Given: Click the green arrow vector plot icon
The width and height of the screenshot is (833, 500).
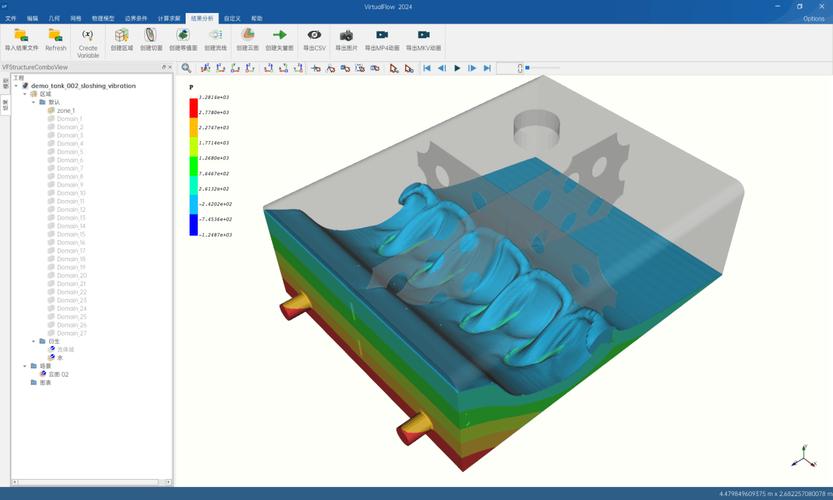Looking at the screenshot, I should point(279,35).
